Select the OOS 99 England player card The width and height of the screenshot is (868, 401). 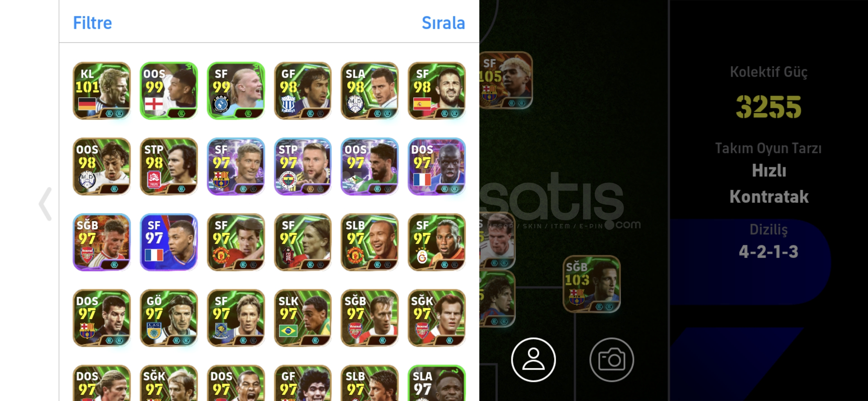point(169,91)
